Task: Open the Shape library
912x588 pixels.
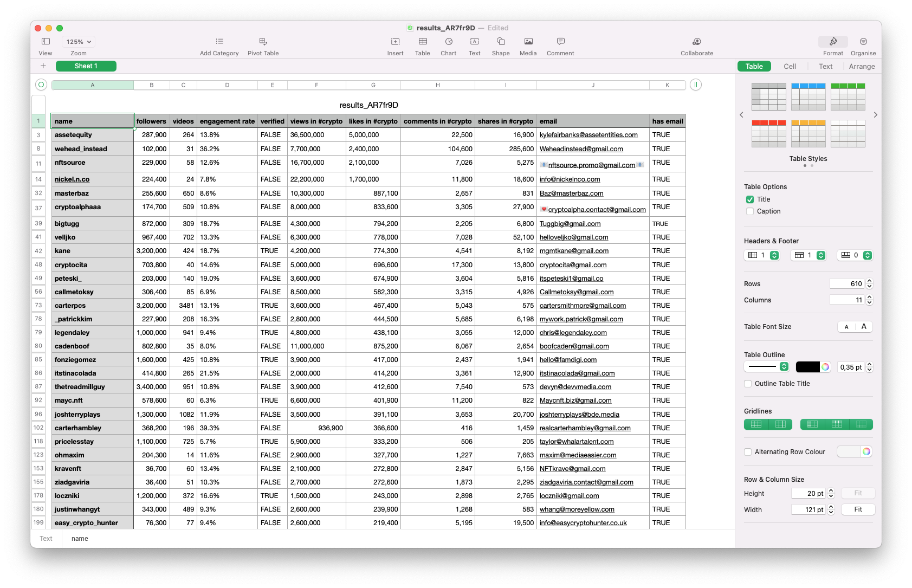Action: [501, 42]
